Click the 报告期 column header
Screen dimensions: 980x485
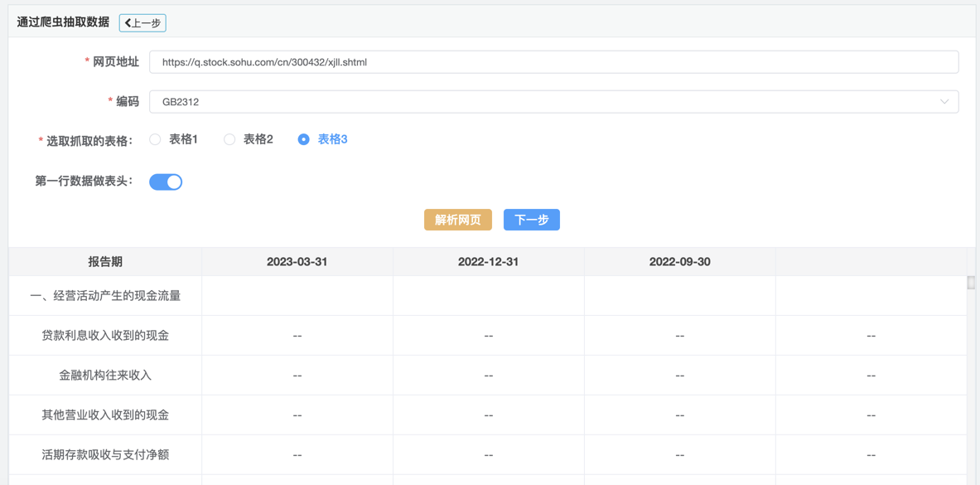point(105,262)
